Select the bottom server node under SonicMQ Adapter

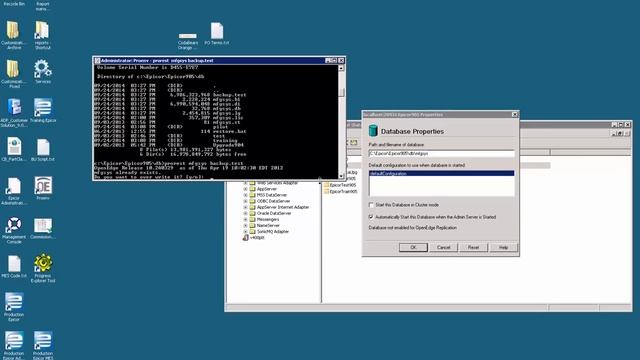[x=254, y=238]
